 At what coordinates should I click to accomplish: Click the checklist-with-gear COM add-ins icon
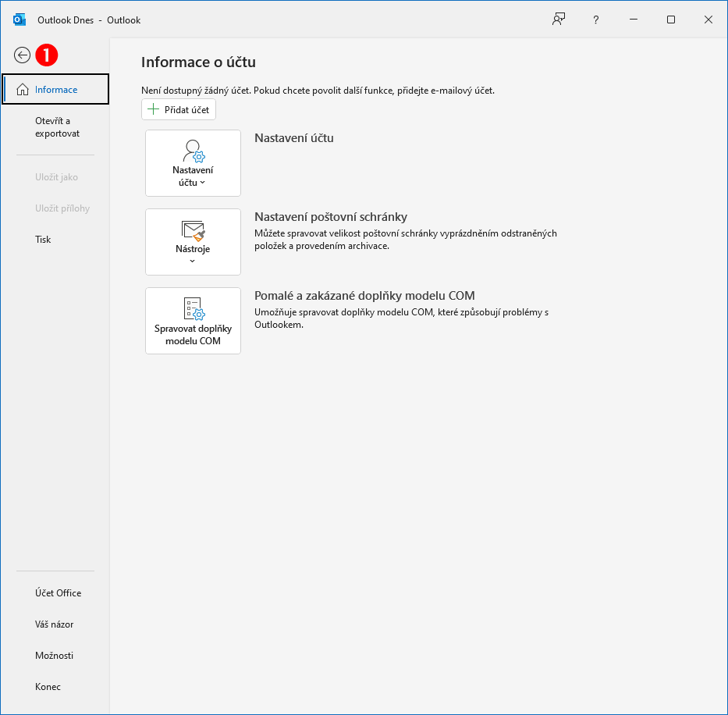coord(194,309)
